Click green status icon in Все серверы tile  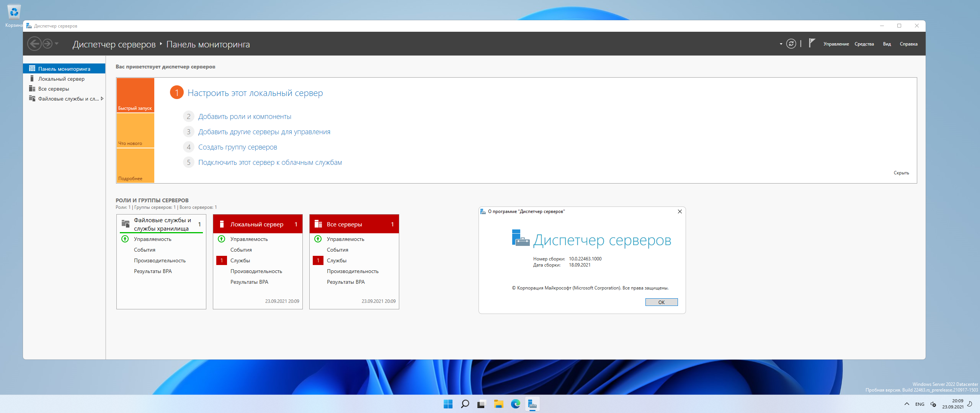[318, 239]
